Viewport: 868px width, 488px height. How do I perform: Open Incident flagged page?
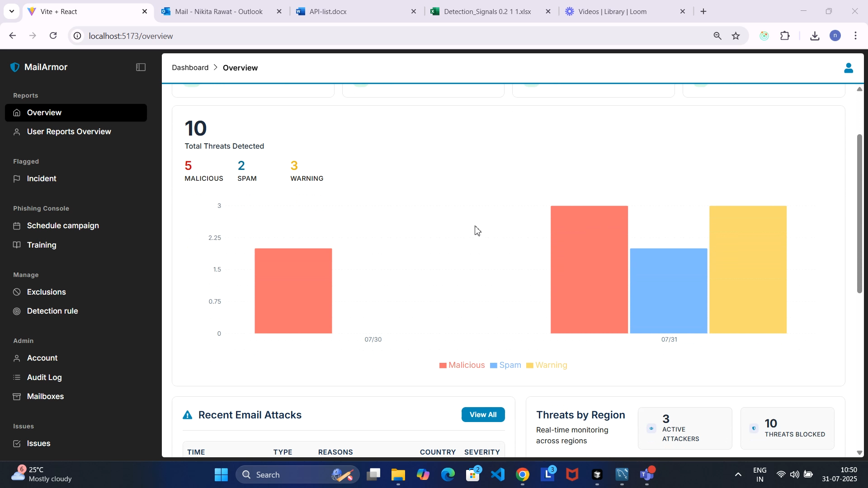click(x=41, y=179)
